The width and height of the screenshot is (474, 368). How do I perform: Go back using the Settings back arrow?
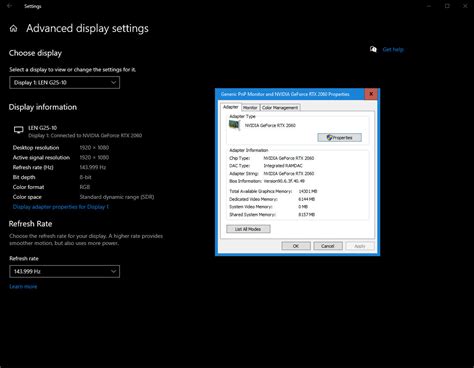(x=9, y=6)
